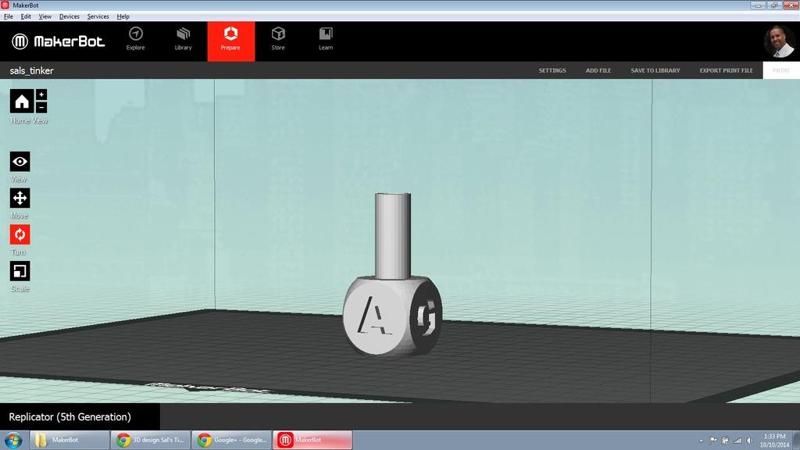Reset to Home View
This screenshot has height=450, width=800.
tap(21, 101)
